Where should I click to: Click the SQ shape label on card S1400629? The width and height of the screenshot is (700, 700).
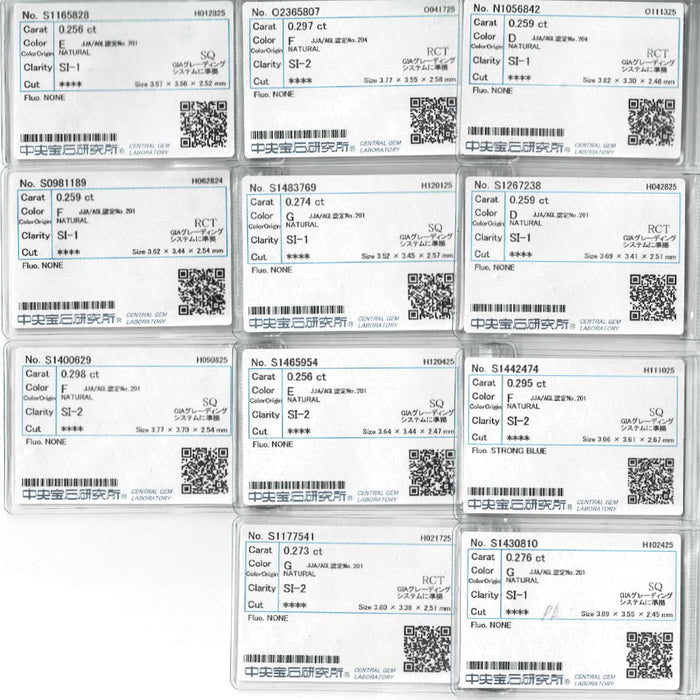[x=209, y=402]
